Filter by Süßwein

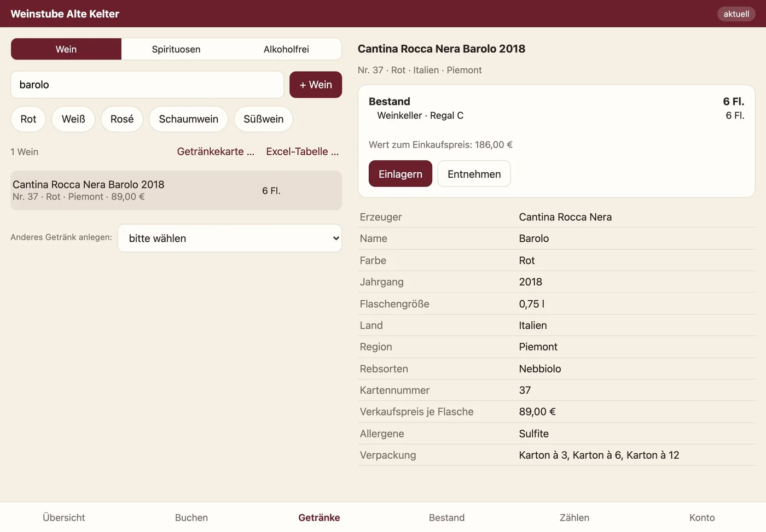(x=264, y=119)
